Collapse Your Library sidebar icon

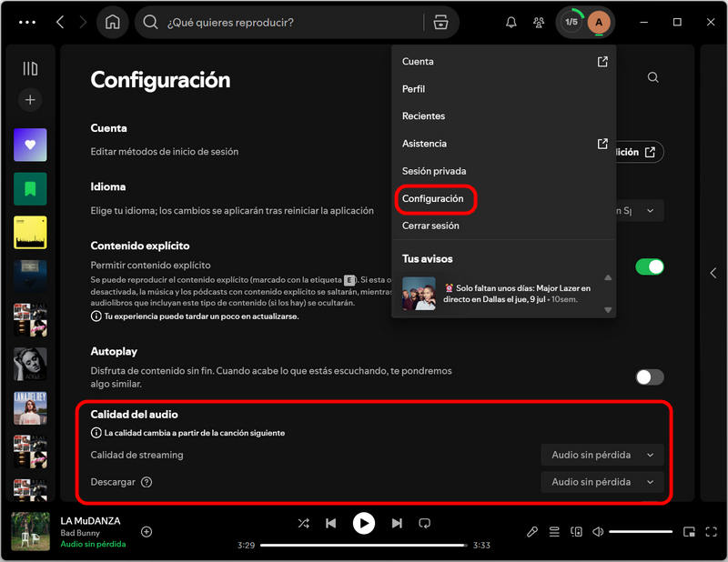tap(30, 69)
